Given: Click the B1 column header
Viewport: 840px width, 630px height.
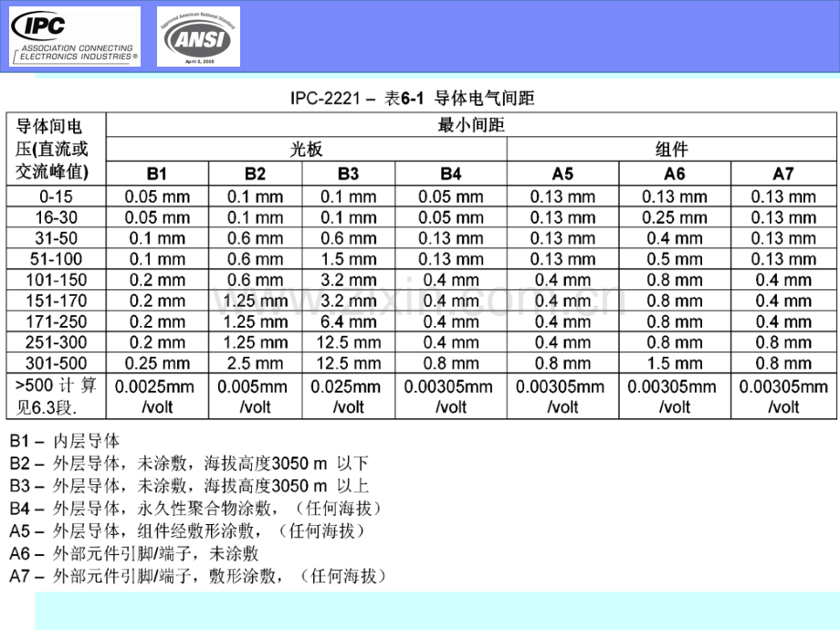Looking at the screenshot, I should (x=157, y=173).
